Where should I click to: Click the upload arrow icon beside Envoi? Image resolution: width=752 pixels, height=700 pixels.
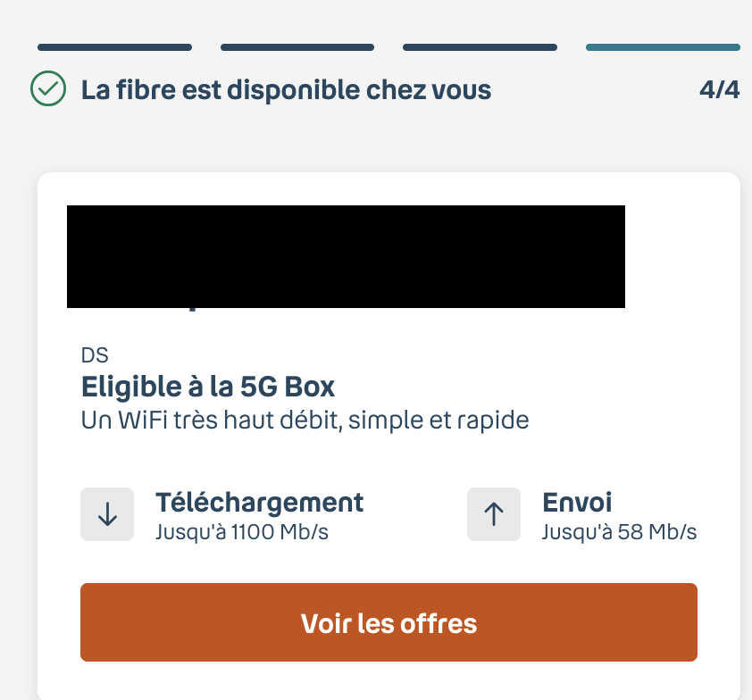494,514
